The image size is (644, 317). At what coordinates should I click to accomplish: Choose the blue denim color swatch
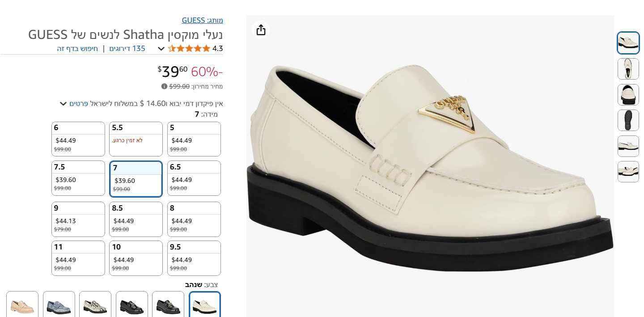pyautogui.click(x=59, y=306)
